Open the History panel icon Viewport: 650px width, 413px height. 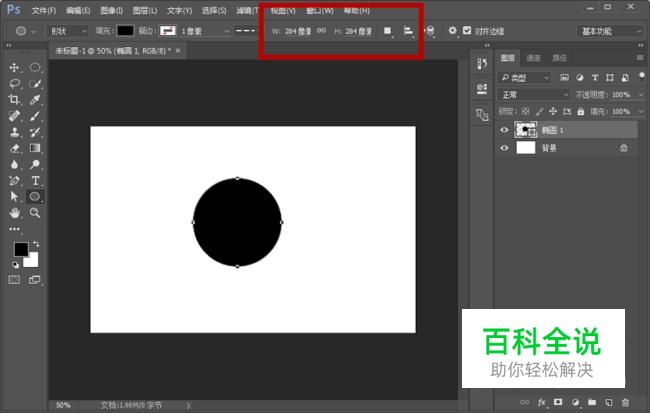click(x=482, y=64)
